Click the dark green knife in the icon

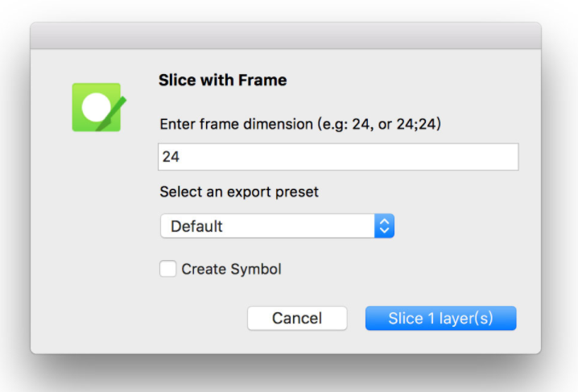112,113
